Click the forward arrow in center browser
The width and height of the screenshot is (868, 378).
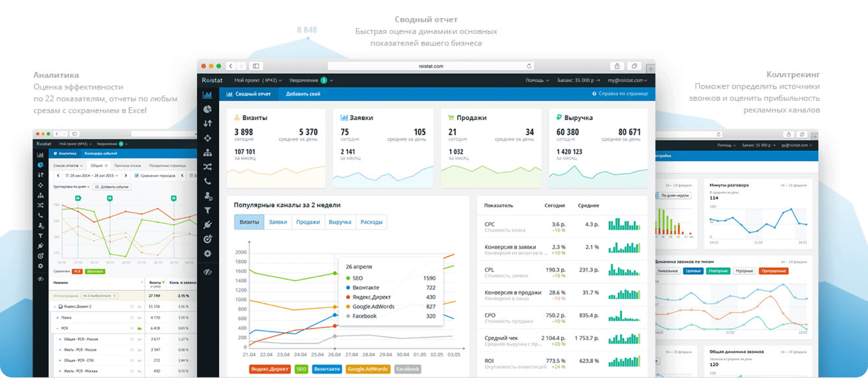(242, 66)
